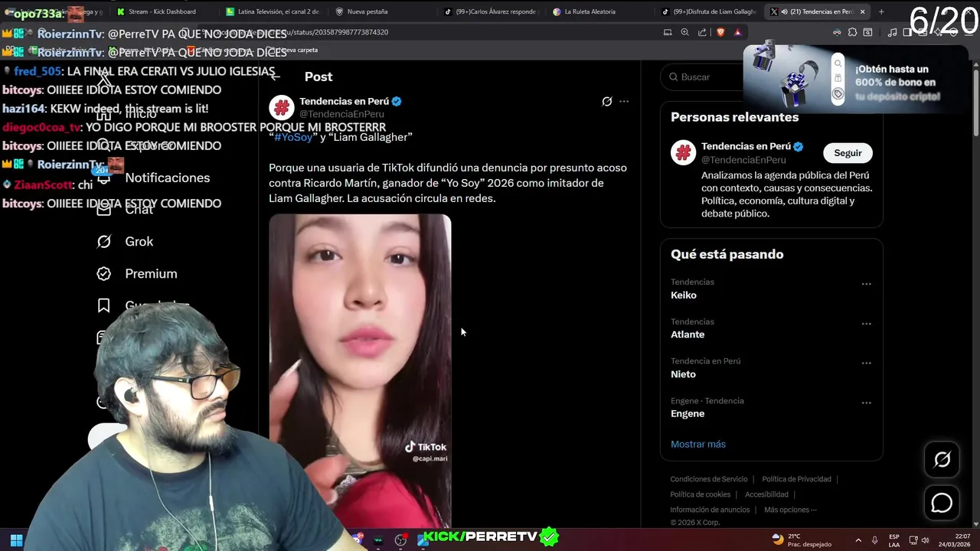Open options menu for Engene trend
The width and height of the screenshot is (980, 551).
[x=866, y=403]
